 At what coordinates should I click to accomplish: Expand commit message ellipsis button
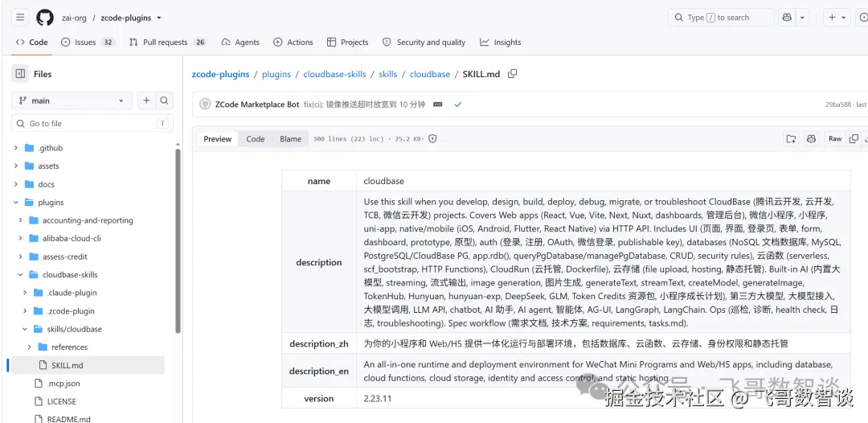click(x=437, y=104)
